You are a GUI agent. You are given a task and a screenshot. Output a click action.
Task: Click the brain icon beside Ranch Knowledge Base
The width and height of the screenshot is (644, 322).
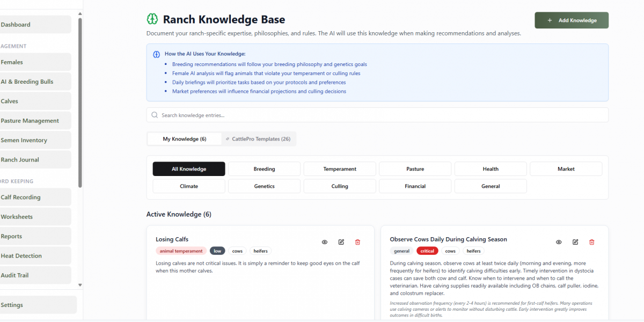[152, 19]
